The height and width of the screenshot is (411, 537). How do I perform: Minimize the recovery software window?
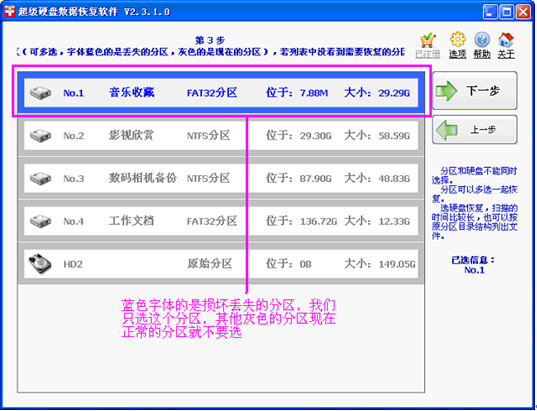pos(490,12)
